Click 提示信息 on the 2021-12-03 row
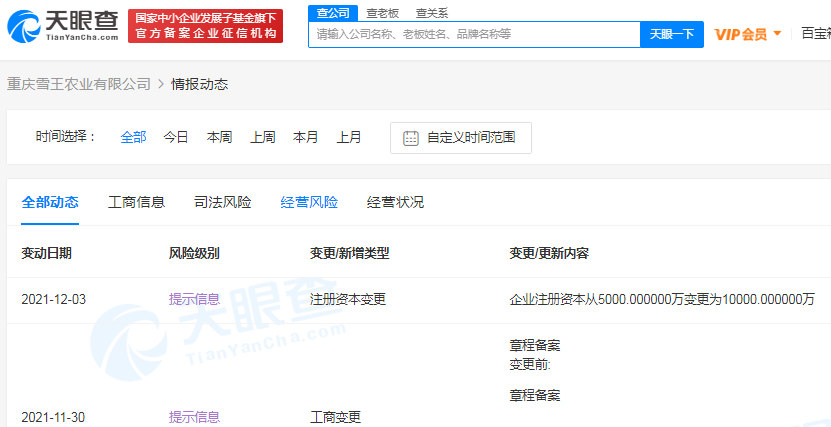 point(194,298)
